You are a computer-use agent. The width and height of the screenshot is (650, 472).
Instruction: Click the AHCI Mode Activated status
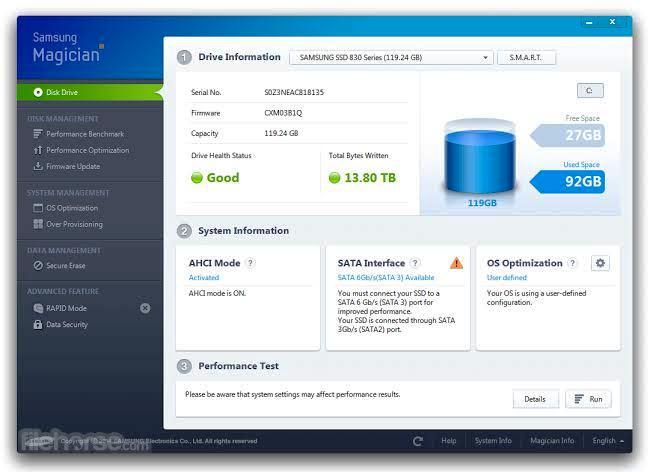click(204, 278)
